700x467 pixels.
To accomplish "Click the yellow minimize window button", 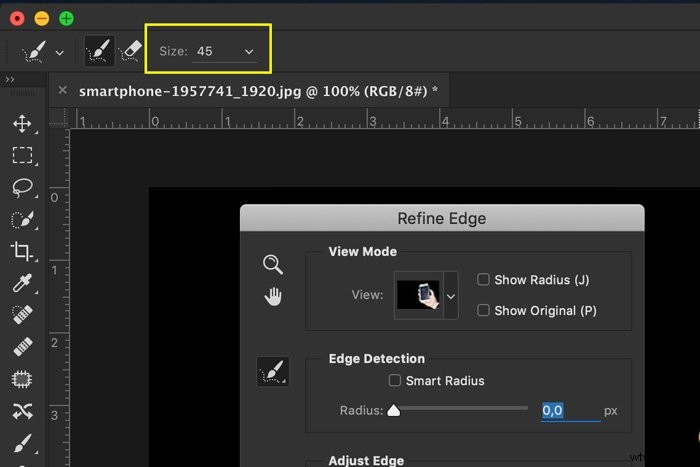I will [x=42, y=19].
